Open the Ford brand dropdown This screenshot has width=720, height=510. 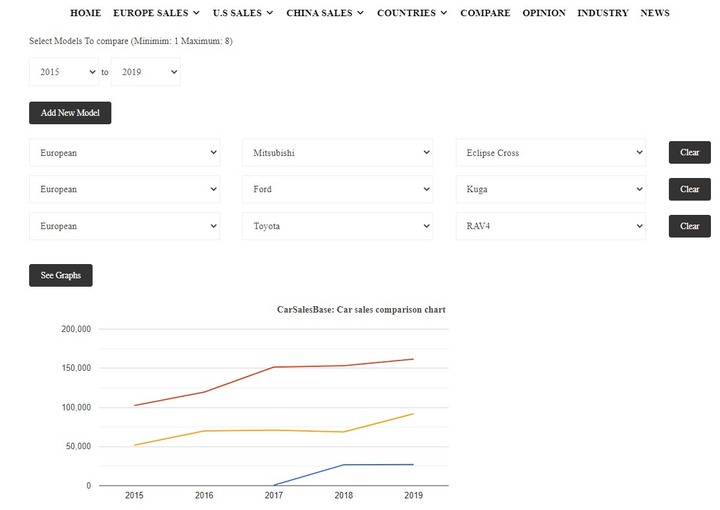point(337,189)
